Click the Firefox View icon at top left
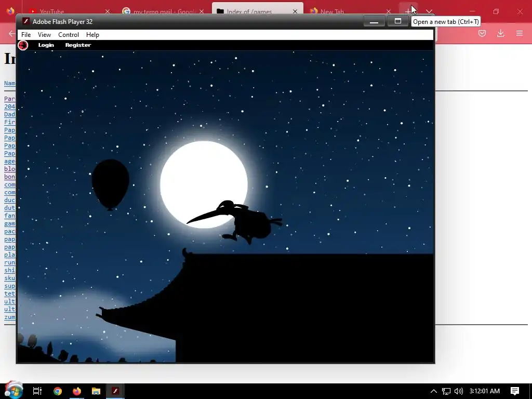 coord(10,11)
